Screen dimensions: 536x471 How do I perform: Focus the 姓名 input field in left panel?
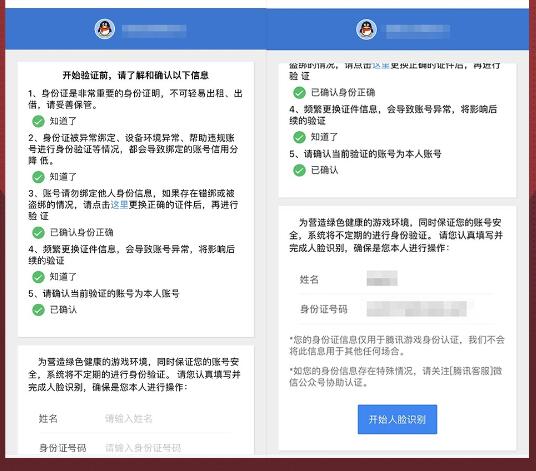[x=168, y=418]
